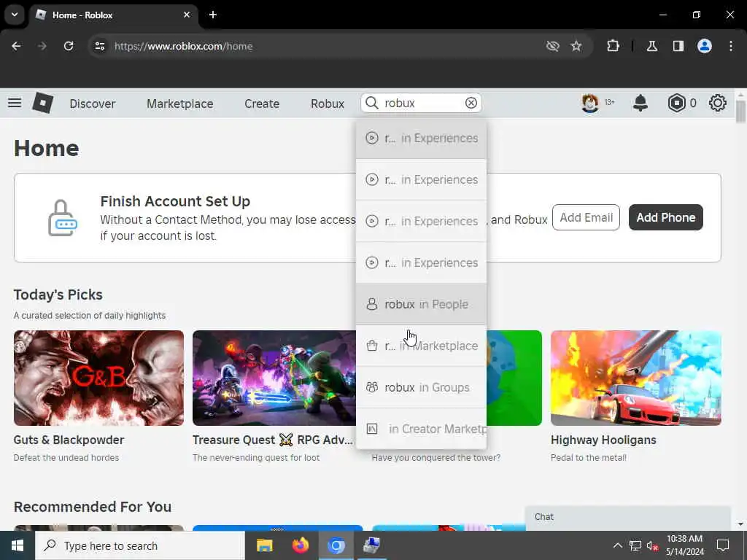Open the Chat panel
The image size is (747, 560).
pyautogui.click(x=628, y=518)
